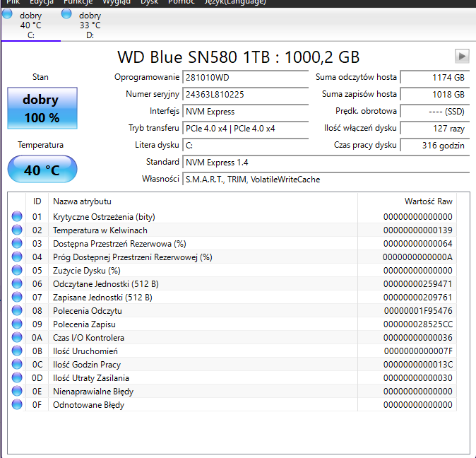476x458 pixels.
Task: Click the 40 °C temperature button
Action: click(x=42, y=170)
